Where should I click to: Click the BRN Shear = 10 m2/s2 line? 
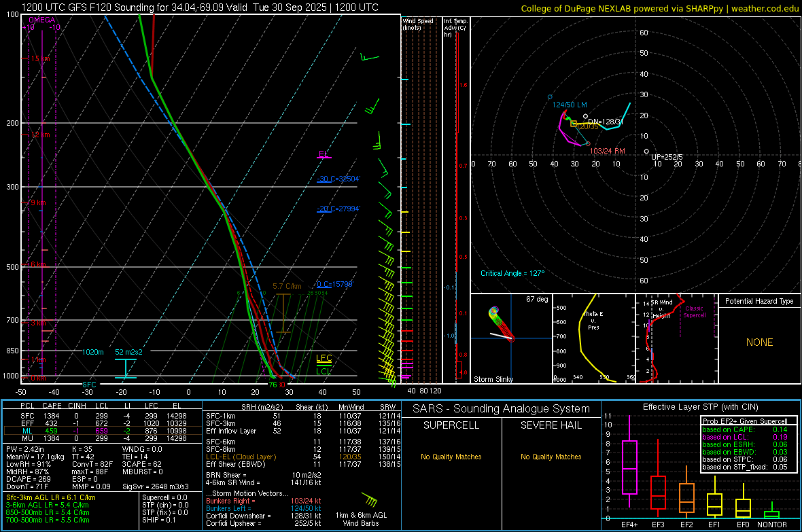[x=264, y=475]
